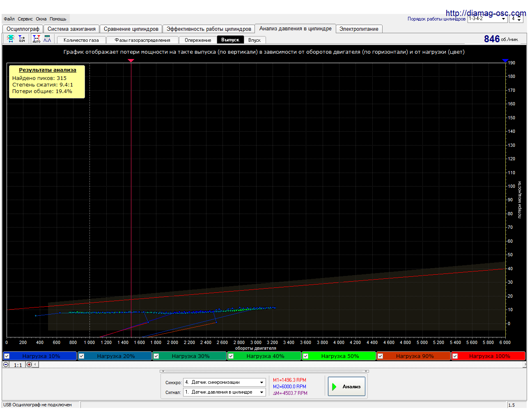Increase the cylinder count stepper
The image size is (532, 410).
pos(519,17)
